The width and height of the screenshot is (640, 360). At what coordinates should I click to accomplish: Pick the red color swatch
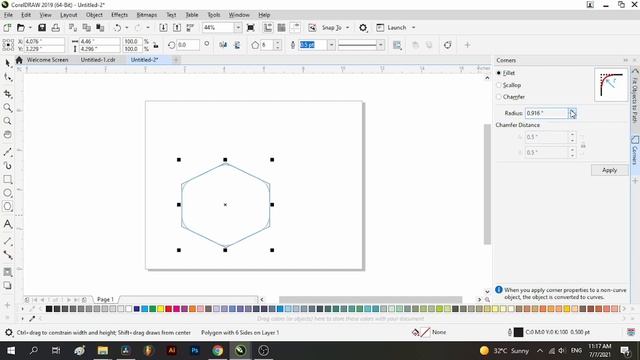click(168, 309)
